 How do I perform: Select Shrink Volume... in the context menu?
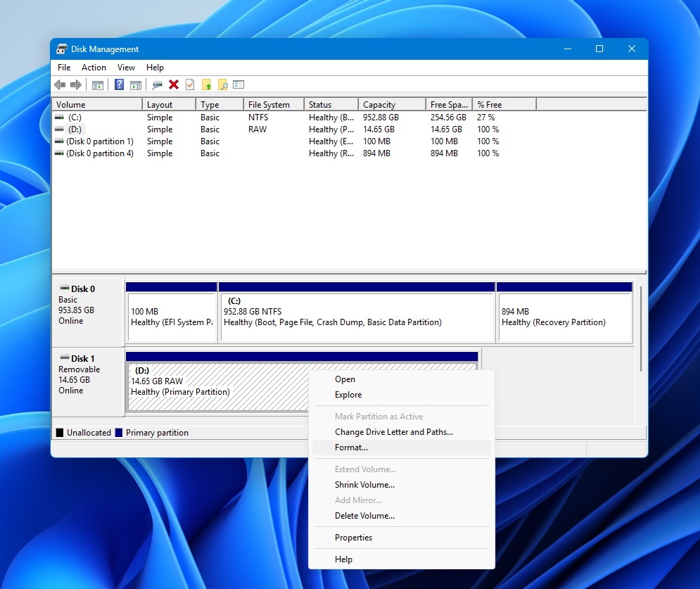[x=402, y=485]
